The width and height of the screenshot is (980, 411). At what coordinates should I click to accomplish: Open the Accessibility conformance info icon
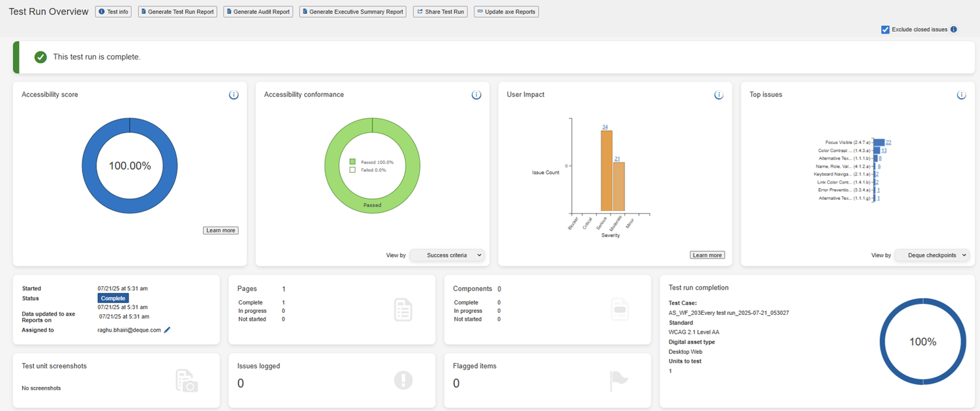[476, 95]
